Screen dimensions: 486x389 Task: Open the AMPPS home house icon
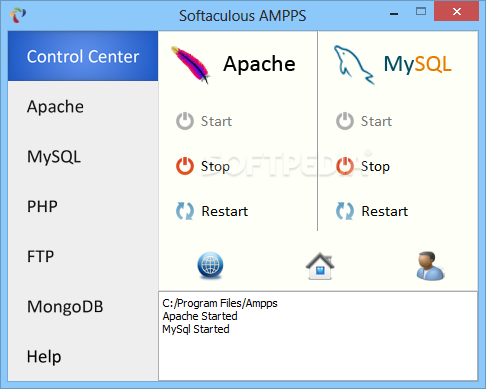coord(320,266)
